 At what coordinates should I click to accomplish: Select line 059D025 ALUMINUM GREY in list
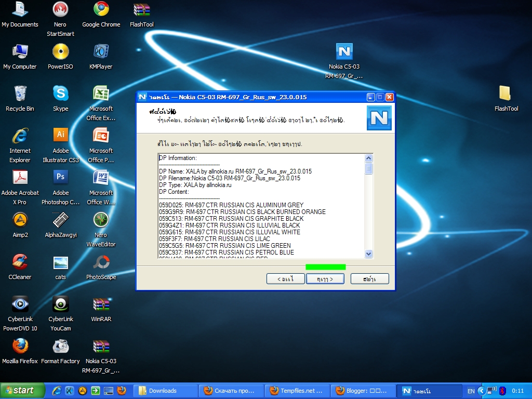click(231, 205)
